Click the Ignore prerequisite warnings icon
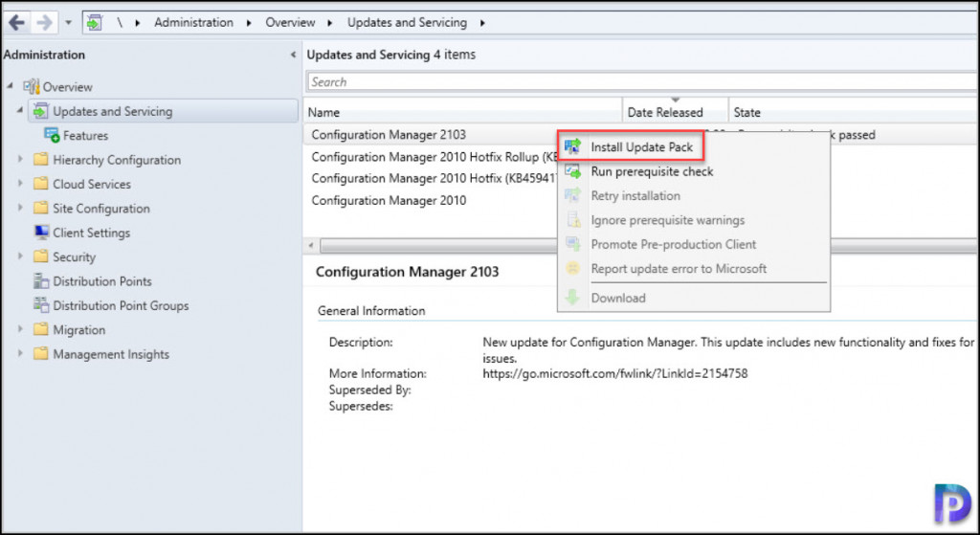980x535 pixels. click(573, 219)
